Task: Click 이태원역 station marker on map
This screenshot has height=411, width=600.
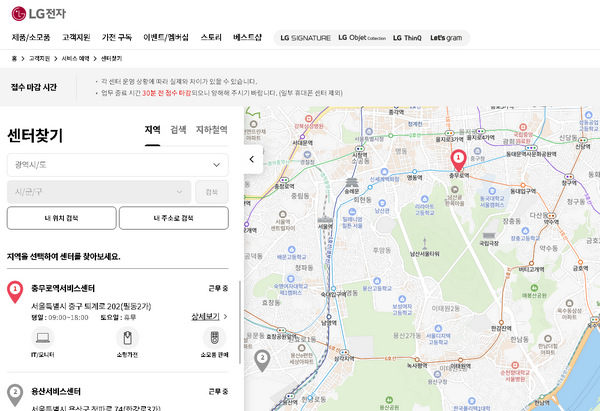Action: click(460, 360)
